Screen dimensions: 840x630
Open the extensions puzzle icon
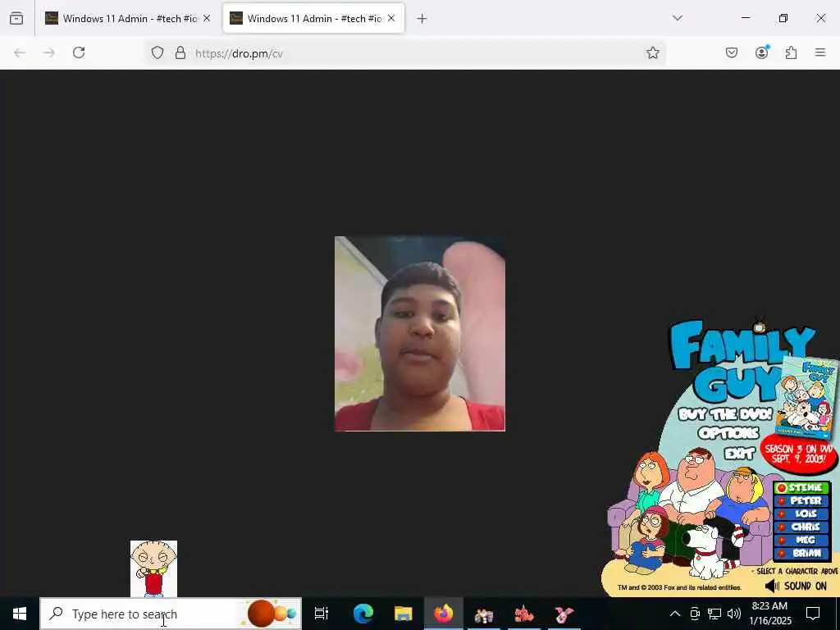click(792, 52)
